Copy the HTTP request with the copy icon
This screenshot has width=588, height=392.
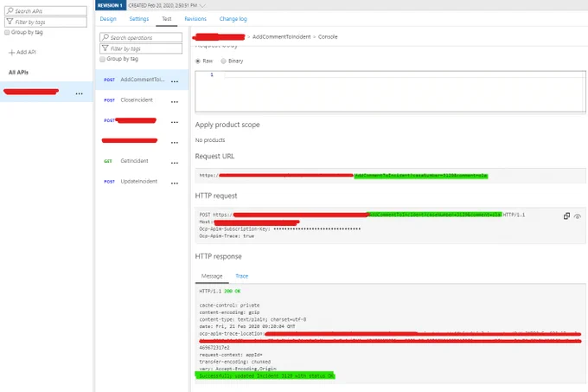[566, 216]
